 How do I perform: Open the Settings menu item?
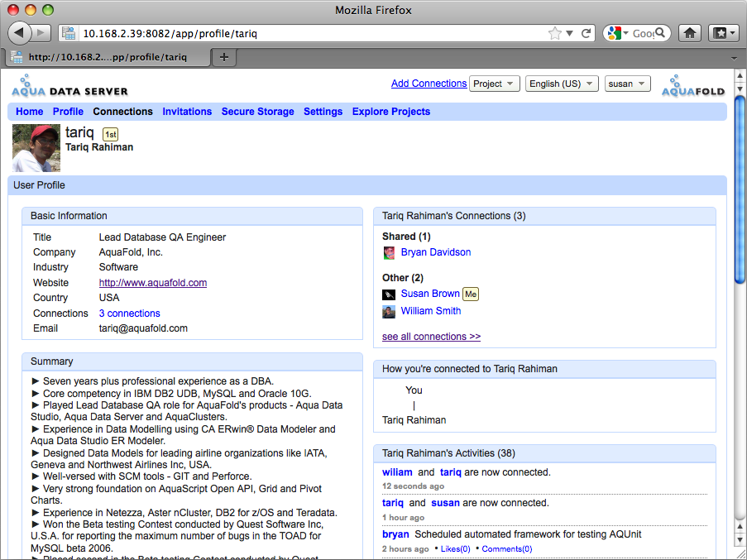(323, 112)
